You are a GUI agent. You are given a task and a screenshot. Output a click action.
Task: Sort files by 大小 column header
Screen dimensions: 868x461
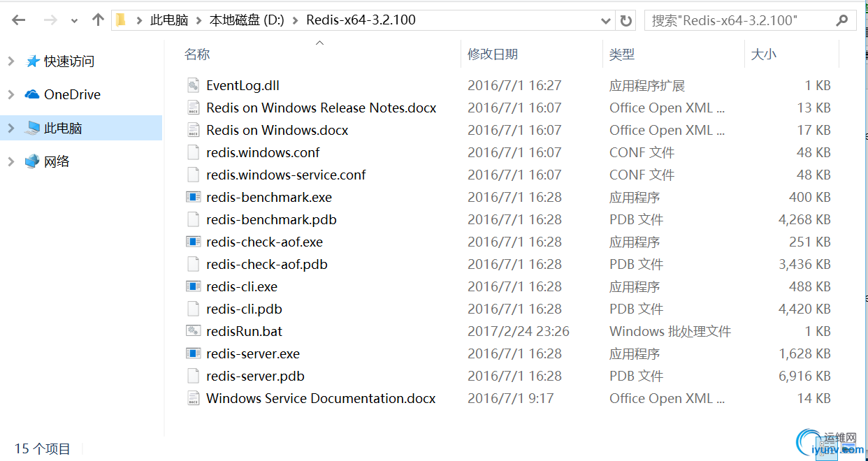[763, 54]
